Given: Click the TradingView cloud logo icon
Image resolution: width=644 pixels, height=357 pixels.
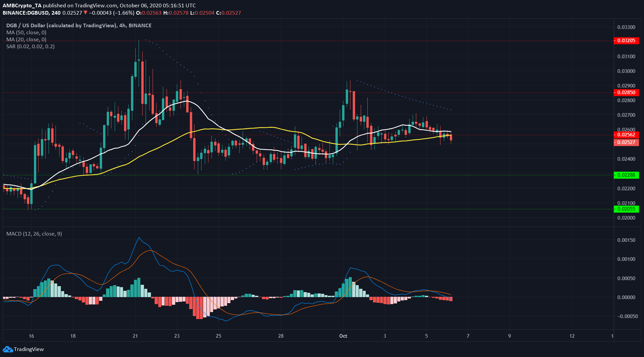Looking at the screenshot, I should click(x=8, y=349).
